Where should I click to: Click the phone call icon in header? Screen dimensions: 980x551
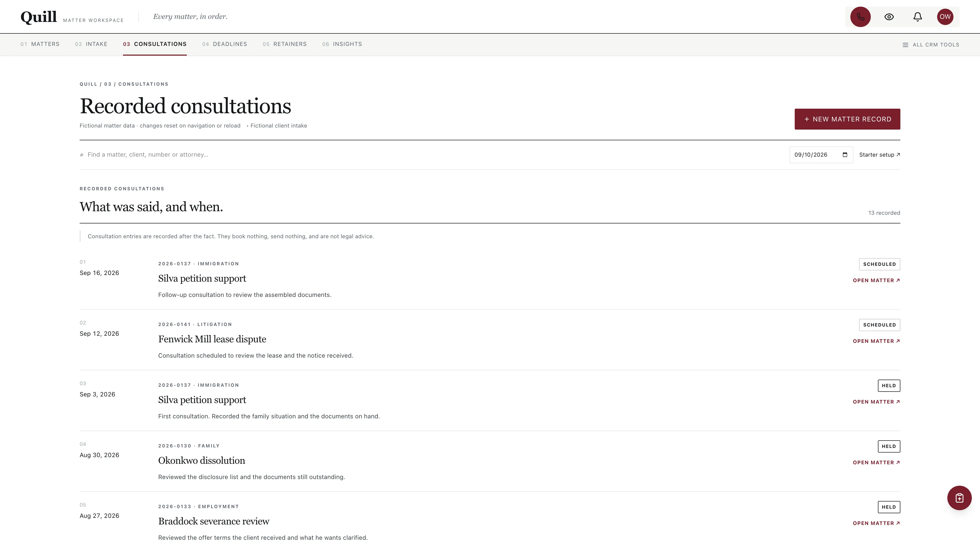tap(860, 17)
